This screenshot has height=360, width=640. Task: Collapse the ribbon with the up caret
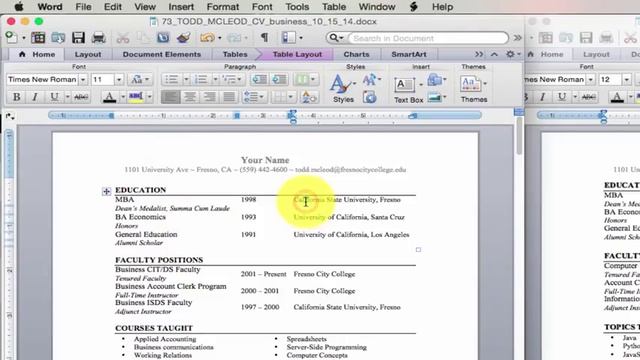(494, 54)
